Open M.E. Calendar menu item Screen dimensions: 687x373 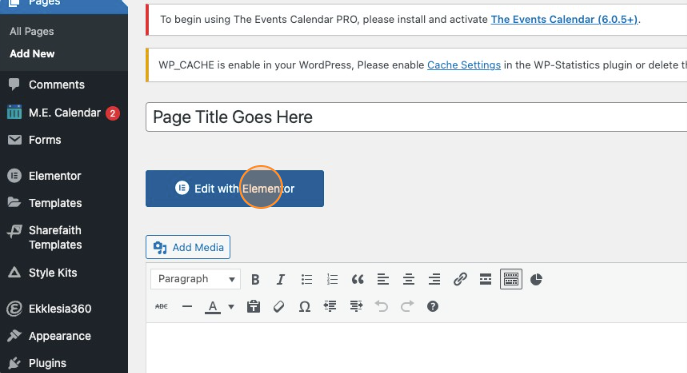click(x=64, y=113)
